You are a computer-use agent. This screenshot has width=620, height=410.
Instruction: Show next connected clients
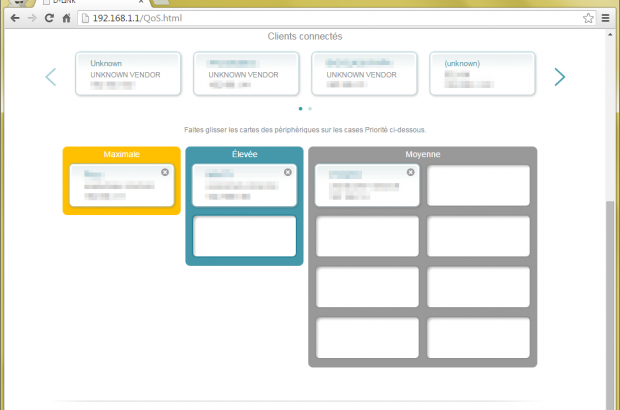tap(560, 77)
